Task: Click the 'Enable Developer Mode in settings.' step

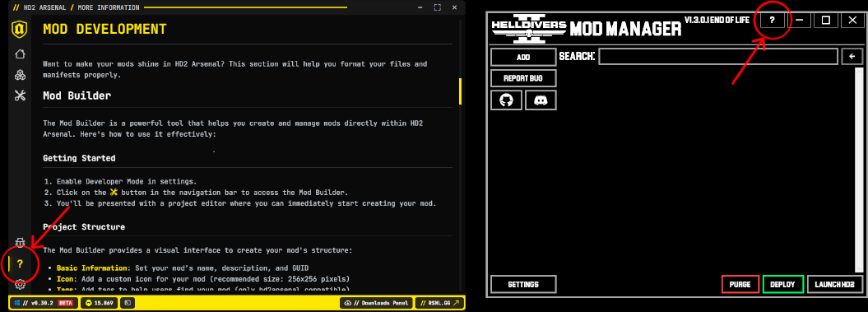Action: [x=127, y=181]
